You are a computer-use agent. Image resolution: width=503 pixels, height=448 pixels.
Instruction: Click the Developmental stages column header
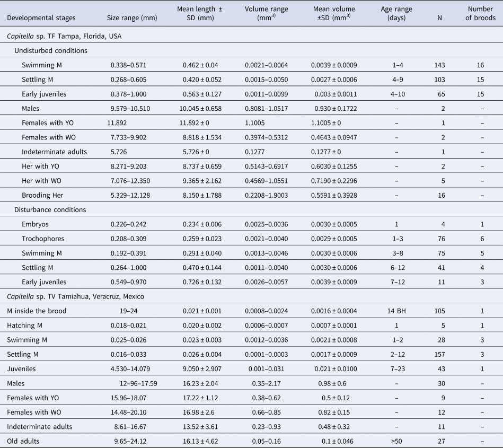coord(41,17)
